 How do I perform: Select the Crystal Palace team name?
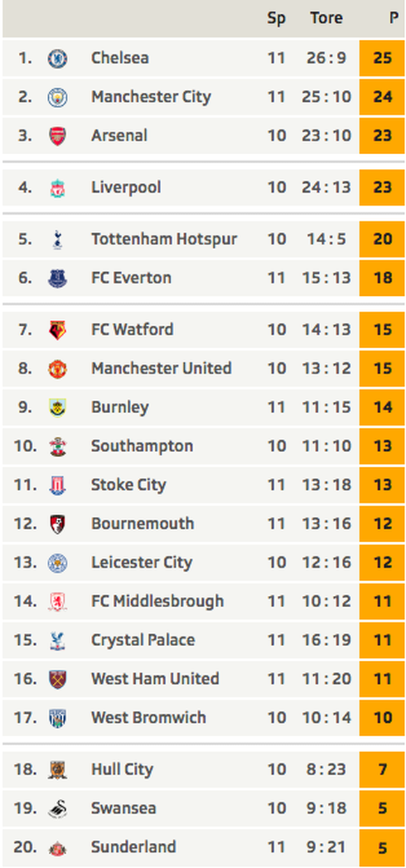click(x=143, y=641)
